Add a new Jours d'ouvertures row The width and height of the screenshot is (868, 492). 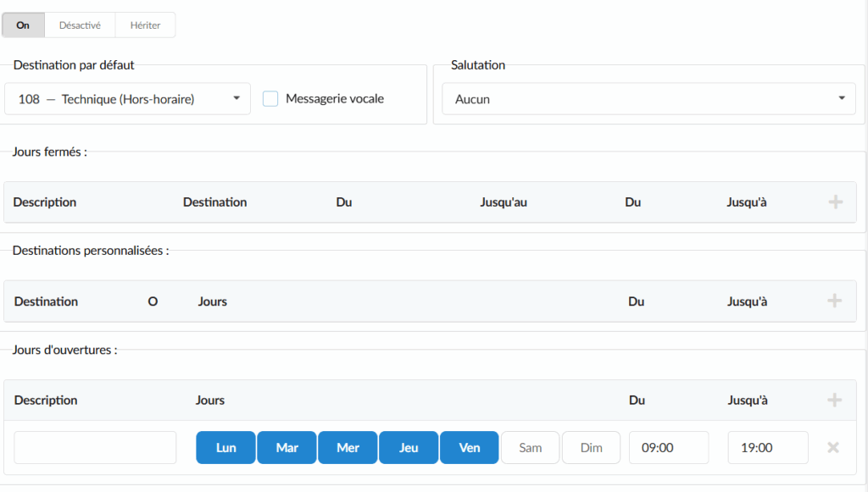click(x=834, y=401)
